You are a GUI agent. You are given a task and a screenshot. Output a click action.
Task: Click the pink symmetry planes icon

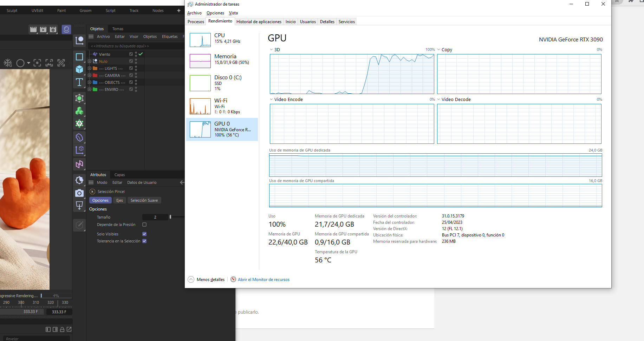[x=79, y=164]
